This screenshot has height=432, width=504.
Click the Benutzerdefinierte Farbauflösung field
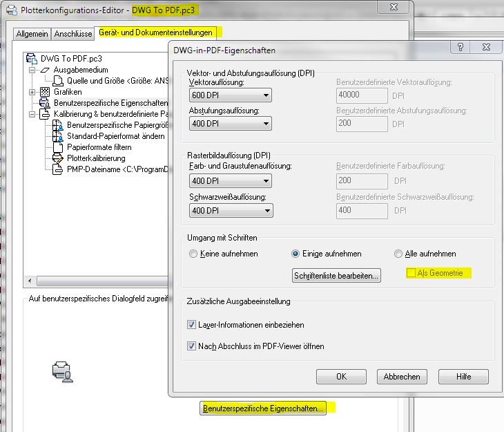click(x=362, y=181)
